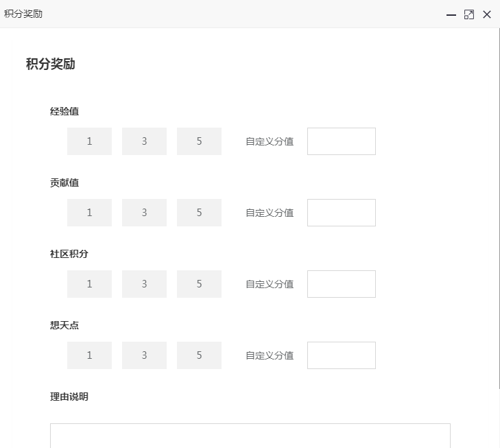Click the 经验值 custom value input

coord(342,141)
